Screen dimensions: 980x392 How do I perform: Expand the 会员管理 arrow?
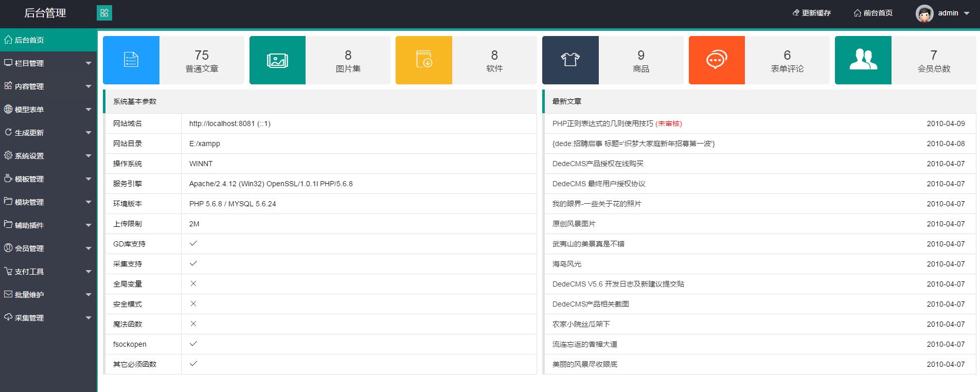click(x=88, y=248)
